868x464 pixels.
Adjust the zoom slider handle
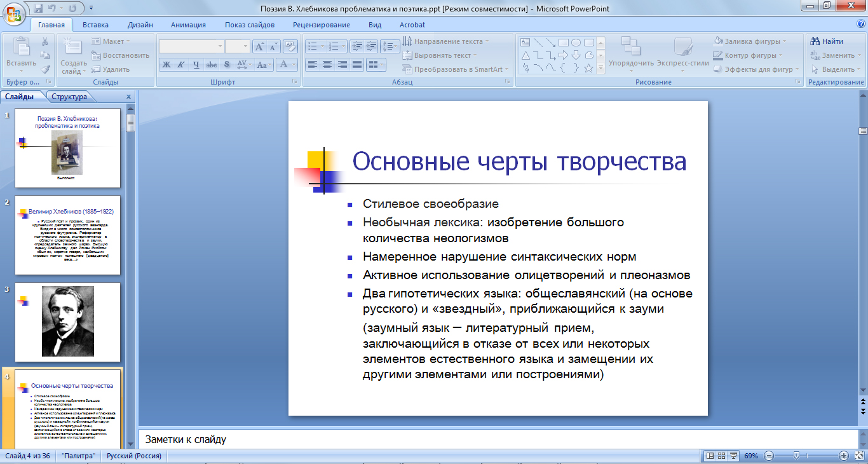tap(796, 456)
